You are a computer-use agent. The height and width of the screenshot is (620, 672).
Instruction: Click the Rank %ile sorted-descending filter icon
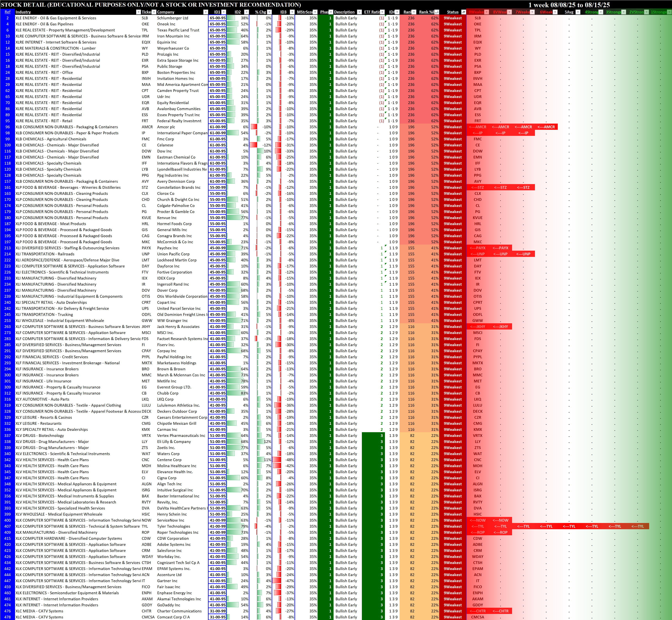tap(436, 12)
